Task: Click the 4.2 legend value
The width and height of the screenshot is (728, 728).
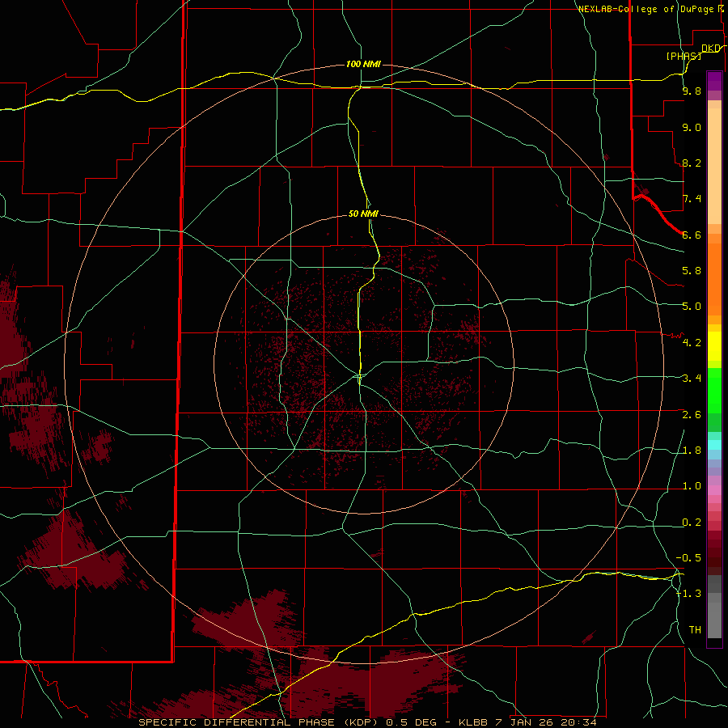Action: point(692,343)
